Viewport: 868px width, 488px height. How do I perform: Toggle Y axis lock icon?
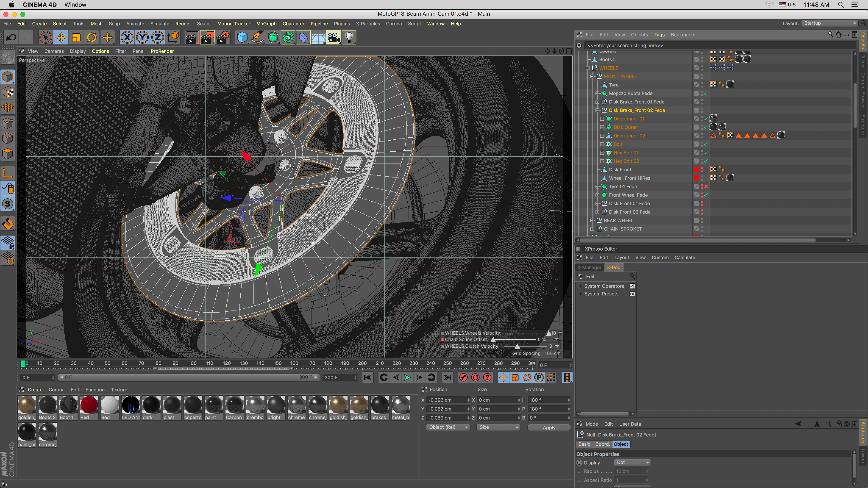[x=143, y=37]
